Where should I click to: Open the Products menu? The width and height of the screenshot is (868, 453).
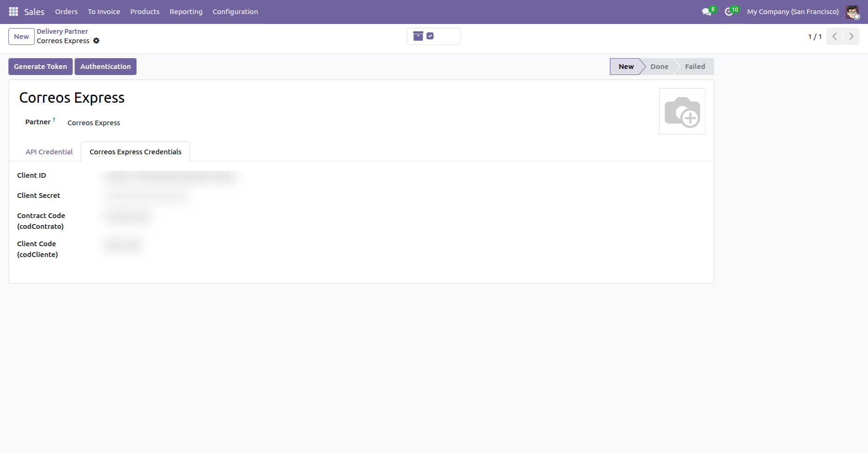pos(145,12)
